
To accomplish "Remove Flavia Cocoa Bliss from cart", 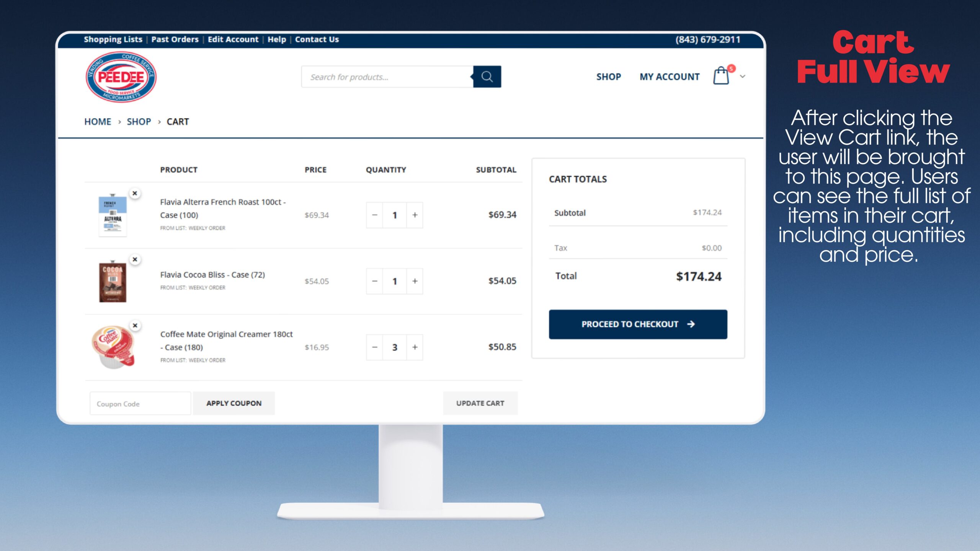I will pyautogui.click(x=135, y=259).
